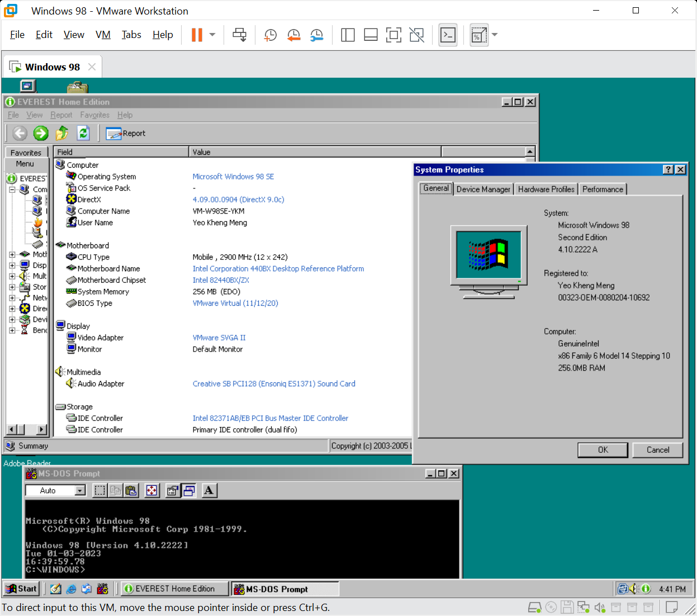Click the Internet Explorer quick launch icon
Viewport: 697px width, 616px height.
point(71,589)
